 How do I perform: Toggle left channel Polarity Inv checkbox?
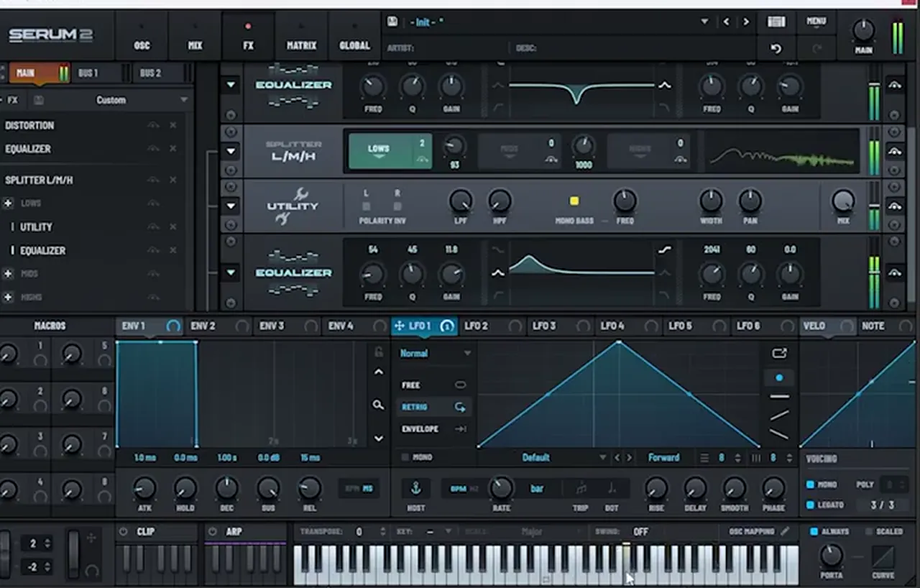[367, 206]
